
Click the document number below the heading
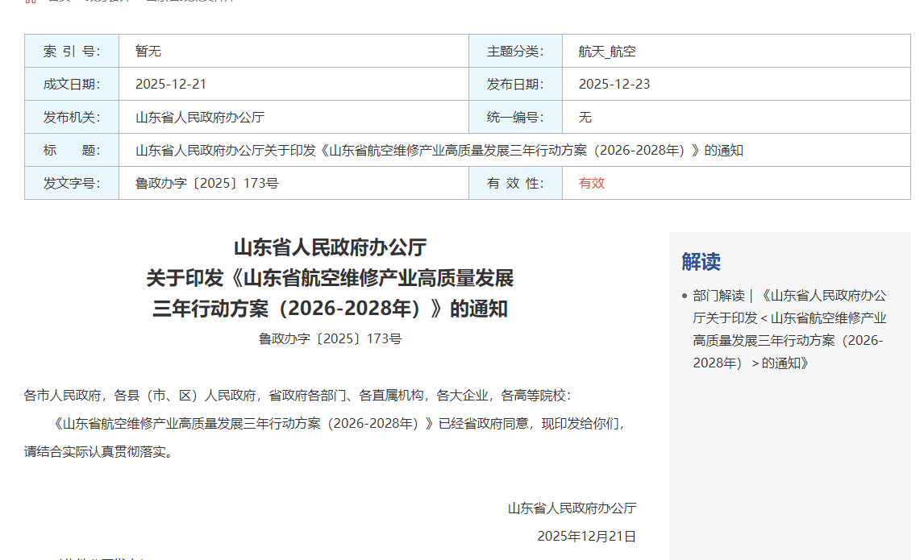coord(330,338)
